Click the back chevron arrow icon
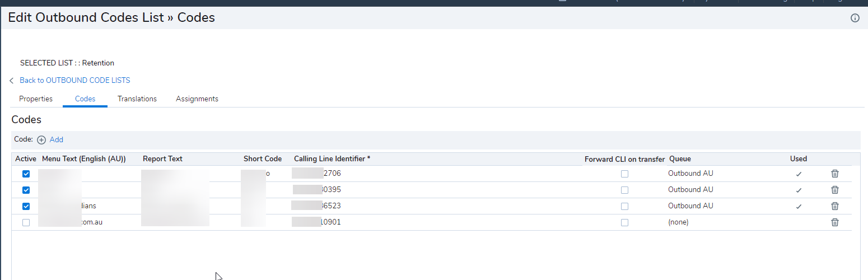 (12, 81)
